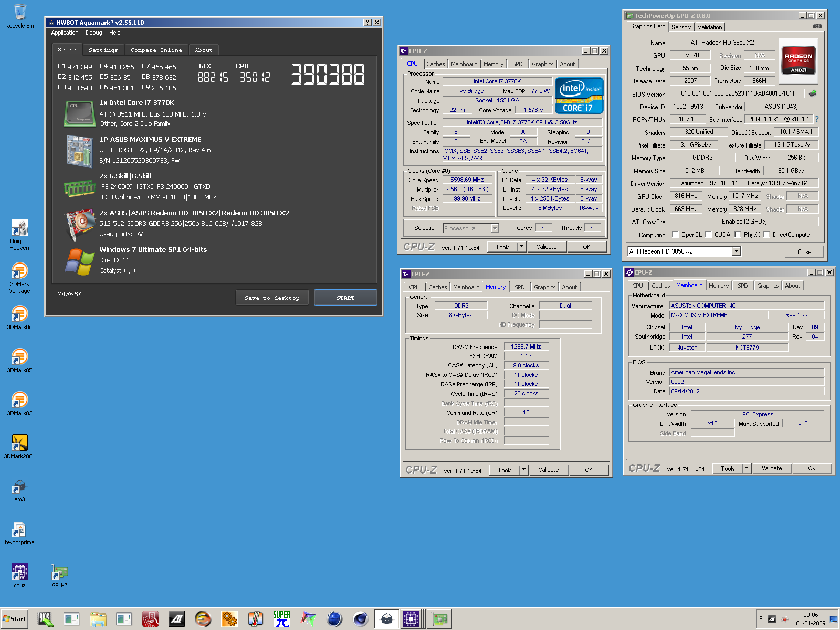This screenshot has height=630, width=840.
Task: Click the Radeon Graphics logo in GPU-Z
Action: coord(798,62)
